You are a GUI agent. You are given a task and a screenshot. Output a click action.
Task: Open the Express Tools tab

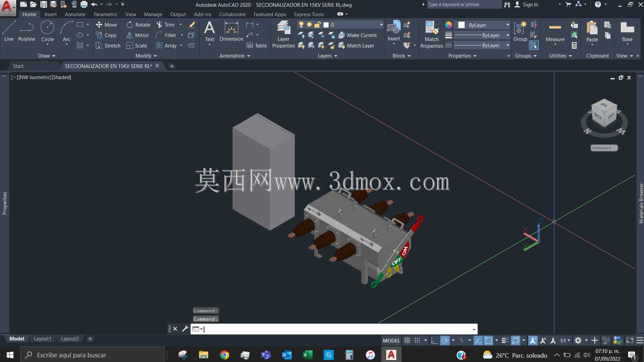click(x=309, y=14)
